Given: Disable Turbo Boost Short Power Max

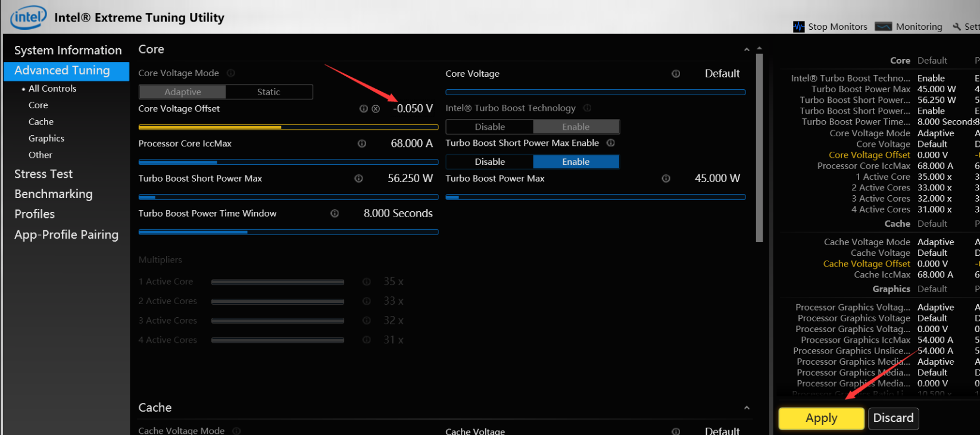Looking at the screenshot, I should click(x=489, y=162).
